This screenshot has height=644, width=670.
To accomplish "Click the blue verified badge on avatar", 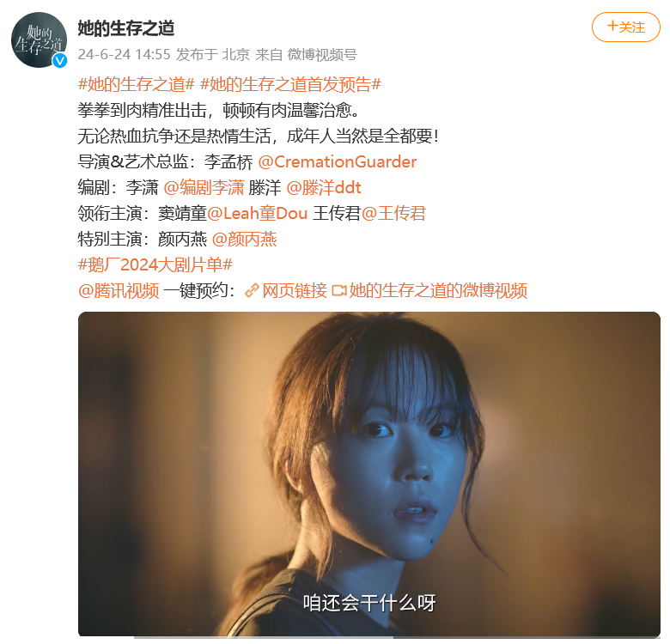I will 60,61.
